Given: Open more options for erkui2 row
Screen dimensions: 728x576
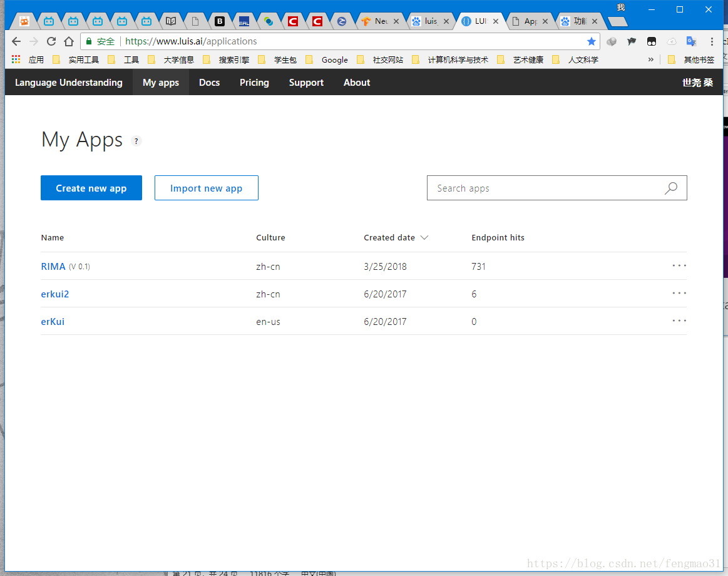Looking at the screenshot, I should pos(679,293).
